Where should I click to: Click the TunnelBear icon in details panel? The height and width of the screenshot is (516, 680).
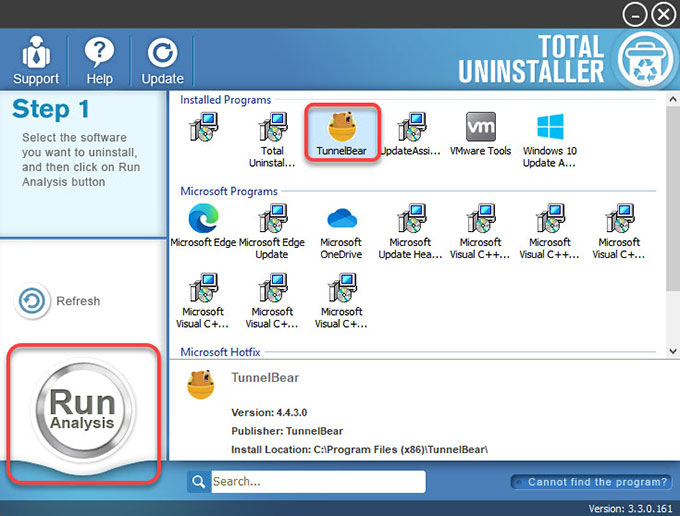tap(200, 384)
